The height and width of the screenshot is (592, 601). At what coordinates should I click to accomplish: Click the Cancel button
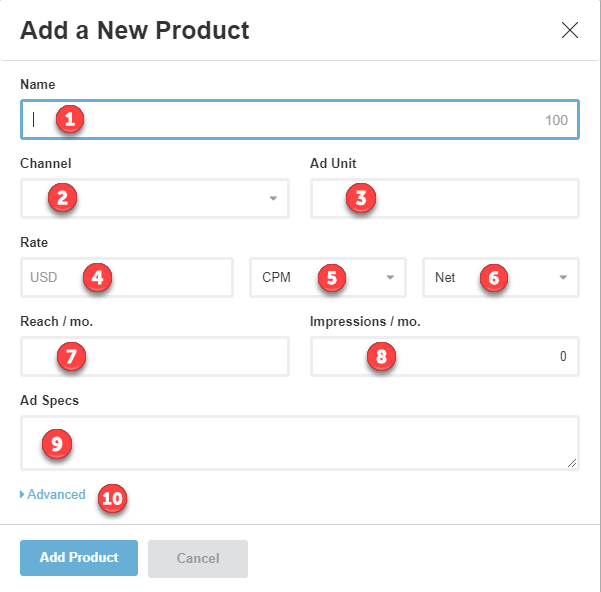pyautogui.click(x=197, y=558)
